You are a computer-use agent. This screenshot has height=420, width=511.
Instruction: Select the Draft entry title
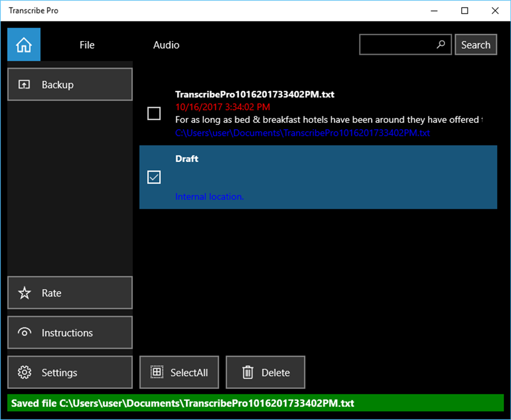tap(187, 159)
